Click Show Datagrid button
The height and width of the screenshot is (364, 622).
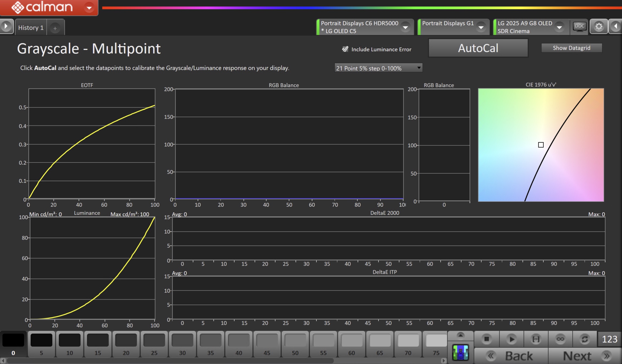point(571,48)
